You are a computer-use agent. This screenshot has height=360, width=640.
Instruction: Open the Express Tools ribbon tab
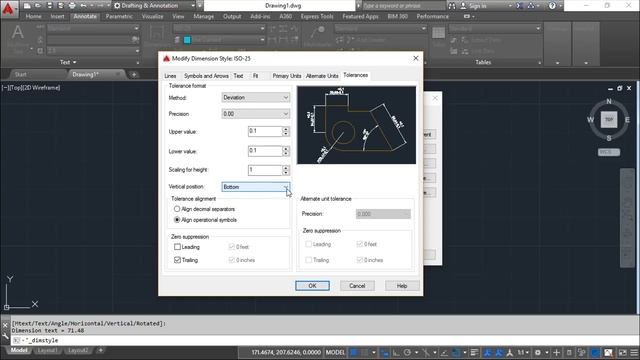317,16
